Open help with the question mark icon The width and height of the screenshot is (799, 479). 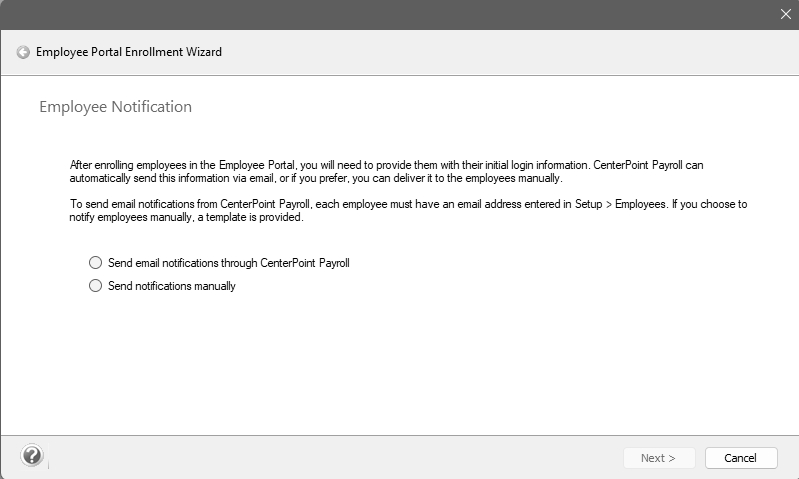click(32, 456)
